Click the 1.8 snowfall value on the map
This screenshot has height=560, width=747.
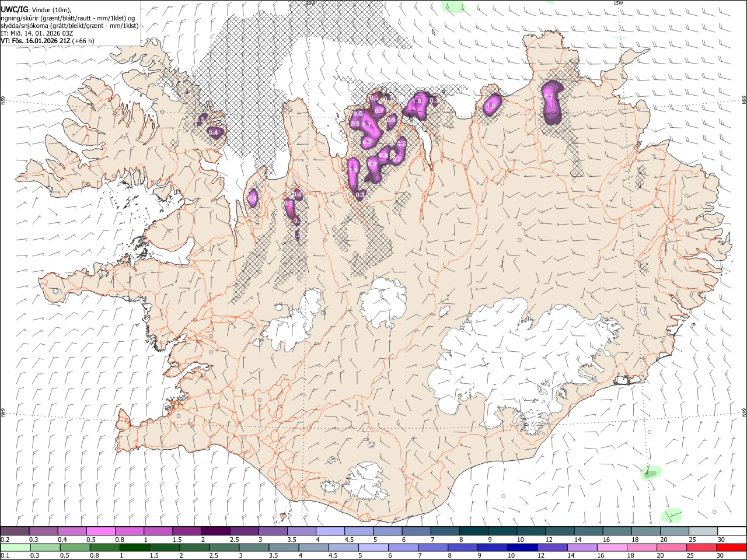tap(417, 101)
